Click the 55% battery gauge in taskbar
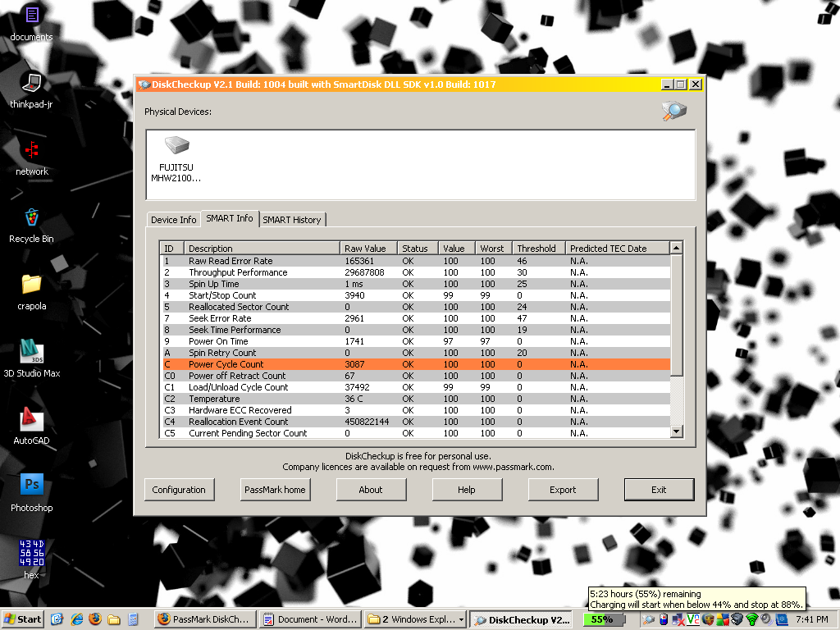 [605, 619]
